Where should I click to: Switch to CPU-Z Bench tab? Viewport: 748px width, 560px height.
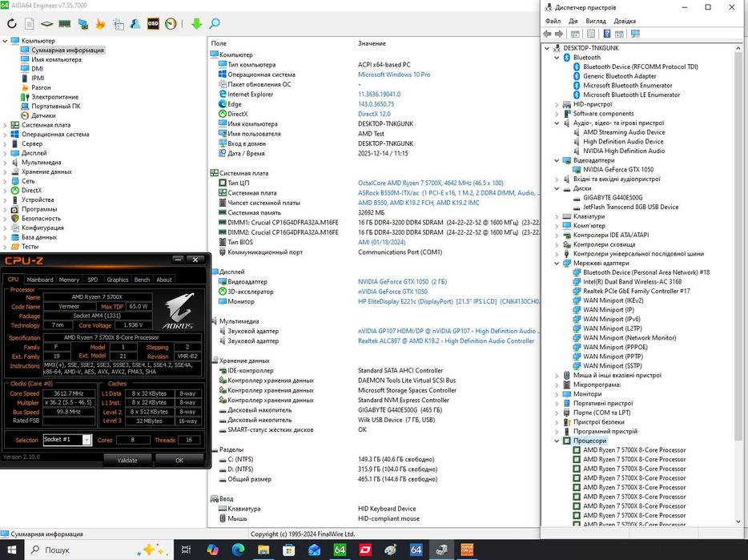142,280
